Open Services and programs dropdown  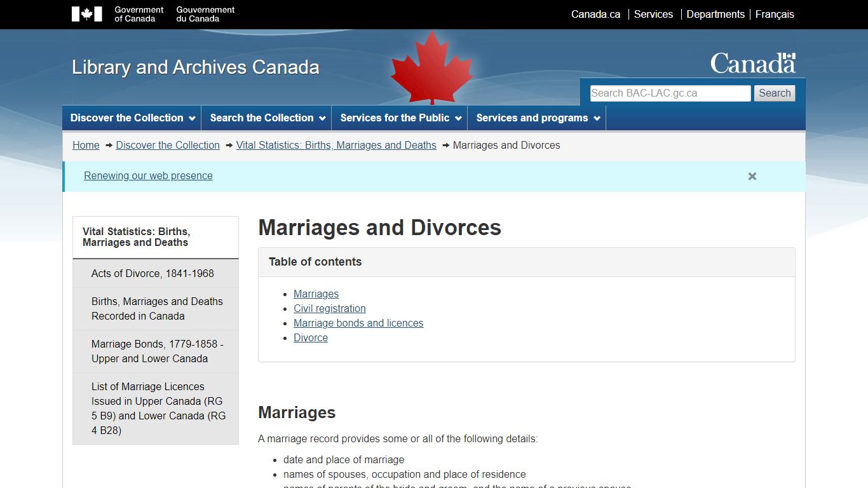click(537, 118)
